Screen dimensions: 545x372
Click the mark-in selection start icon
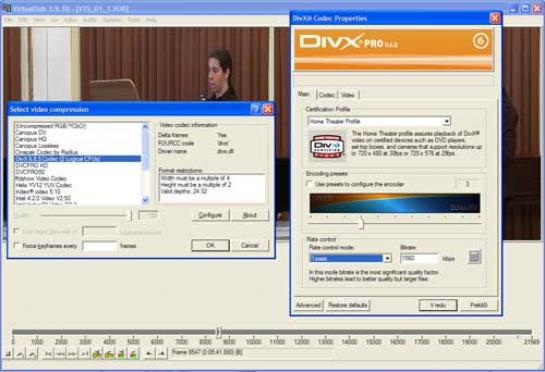coord(149,354)
